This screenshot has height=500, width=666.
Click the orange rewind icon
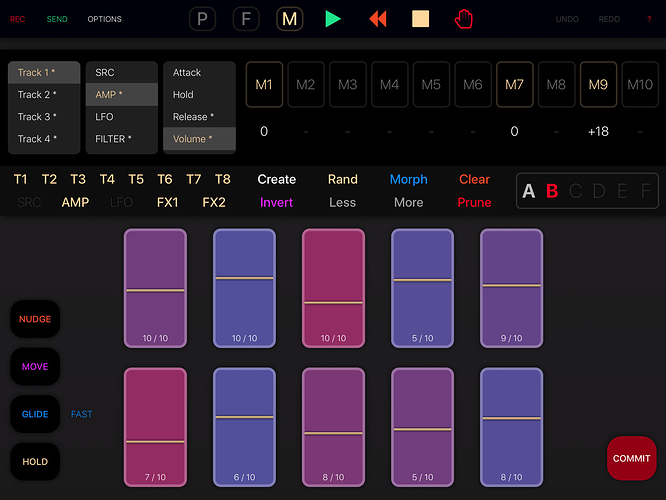(377, 19)
